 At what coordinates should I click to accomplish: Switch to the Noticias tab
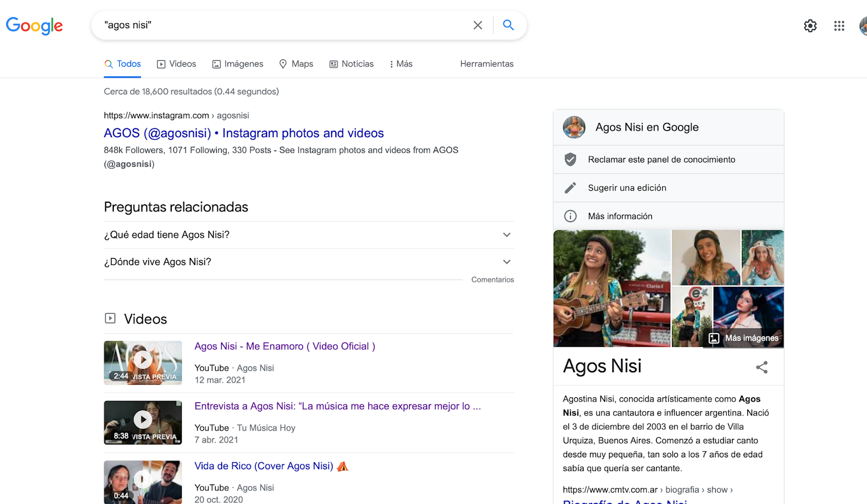tap(352, 64)
